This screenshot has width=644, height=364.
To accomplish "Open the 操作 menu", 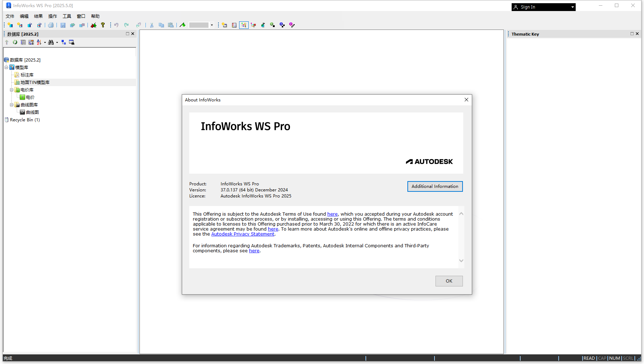I will pos(53,16).
